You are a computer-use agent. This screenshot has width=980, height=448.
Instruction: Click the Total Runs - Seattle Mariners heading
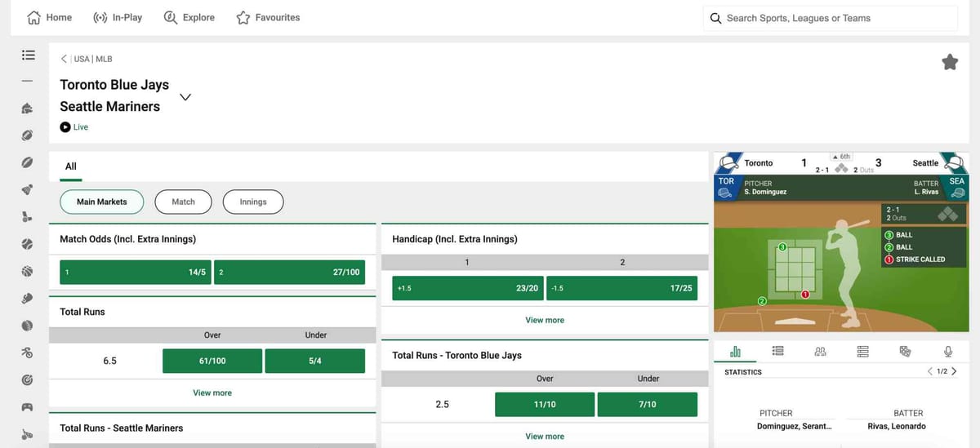pos(122,428)
